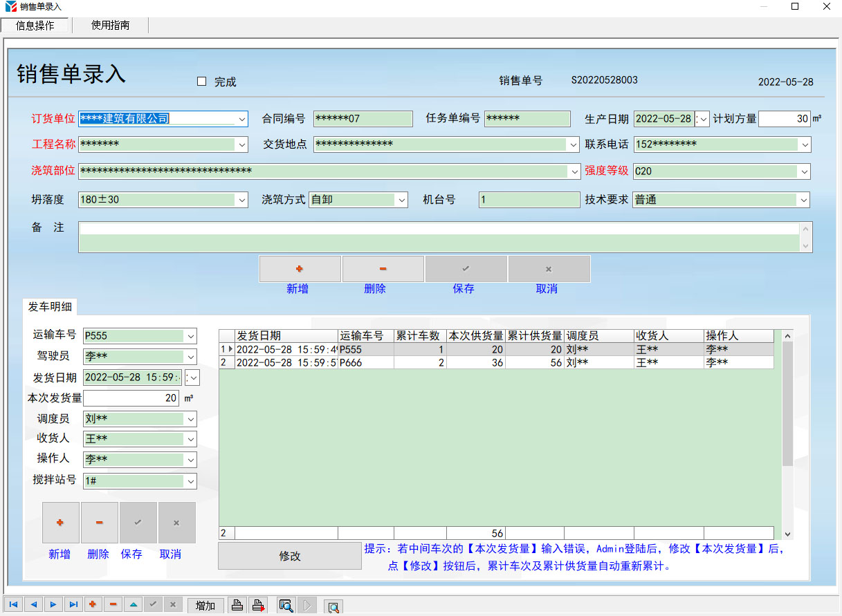Go to first record in navigator bar

pos(13,605)
